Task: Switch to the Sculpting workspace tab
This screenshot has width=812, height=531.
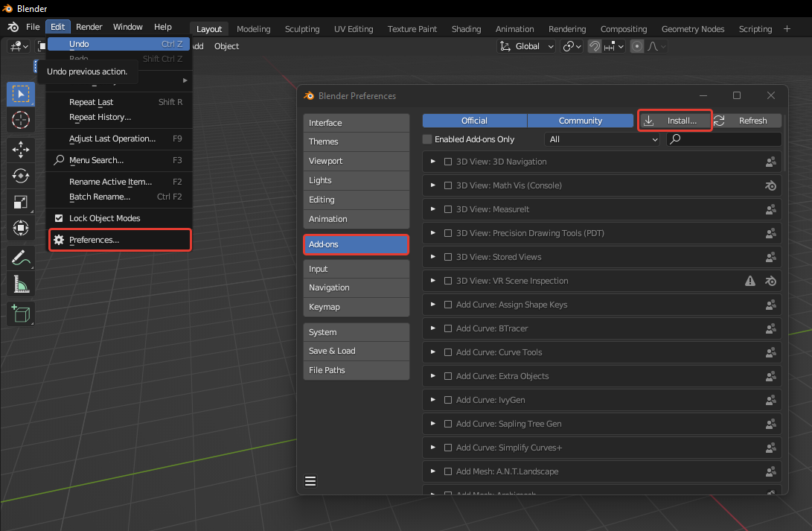Action: (302, 29)
